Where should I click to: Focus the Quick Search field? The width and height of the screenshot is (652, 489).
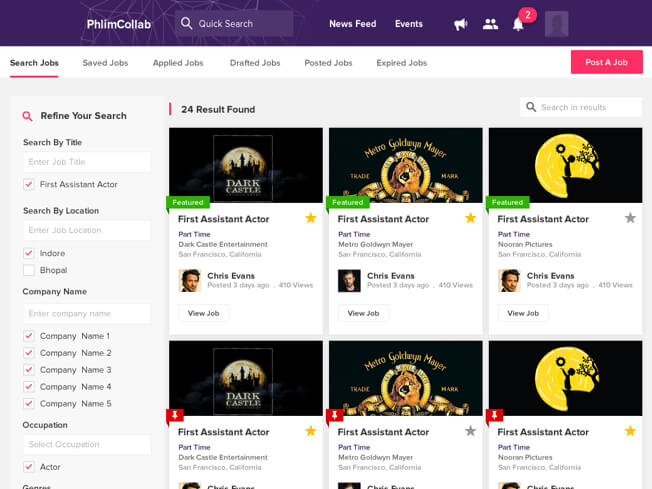(234, 23)
